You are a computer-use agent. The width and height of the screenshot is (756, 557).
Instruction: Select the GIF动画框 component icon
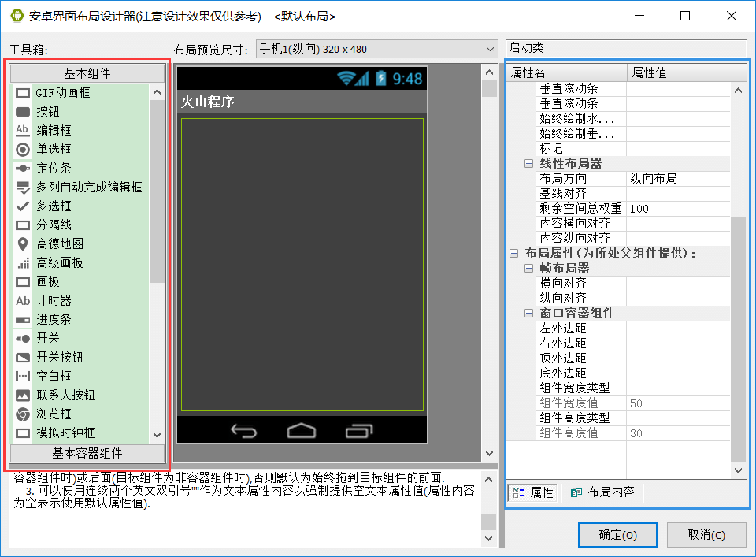(23, 93)
